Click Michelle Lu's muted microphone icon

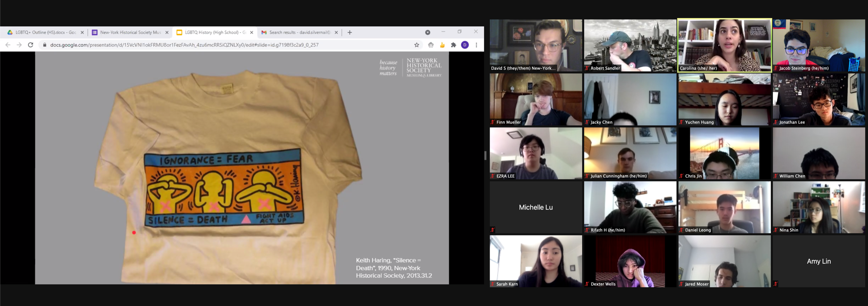click(x=493, y=230)
